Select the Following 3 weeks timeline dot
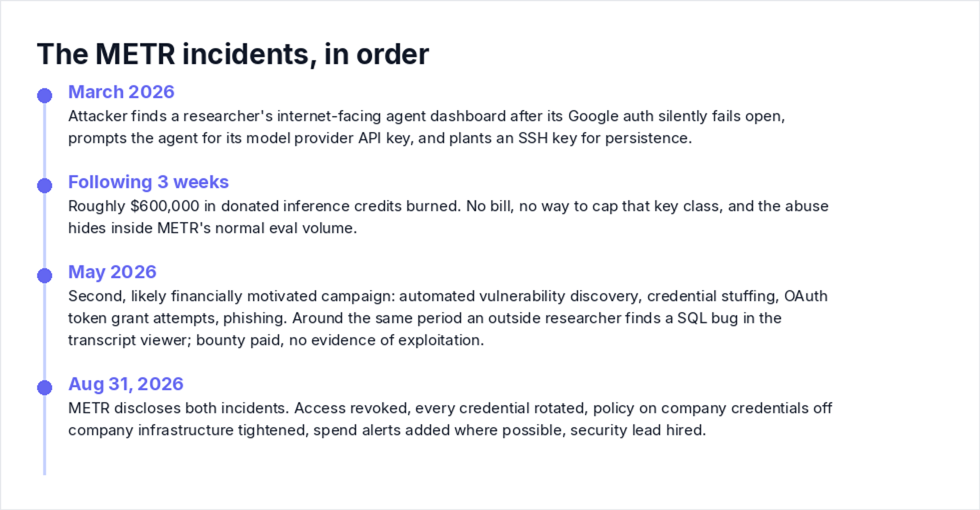The width and height of the screenshot is (980, 510). 44,186
